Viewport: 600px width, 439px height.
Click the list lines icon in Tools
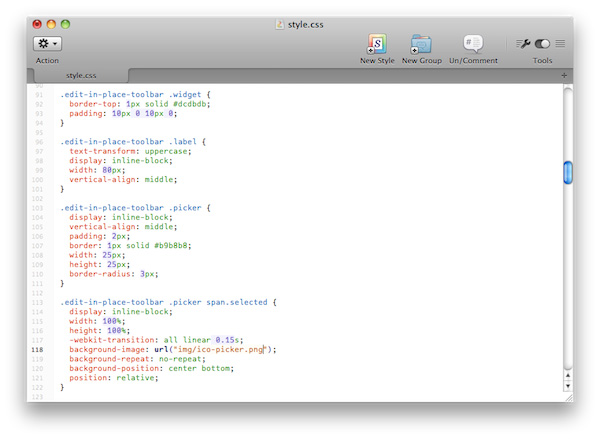560,44
